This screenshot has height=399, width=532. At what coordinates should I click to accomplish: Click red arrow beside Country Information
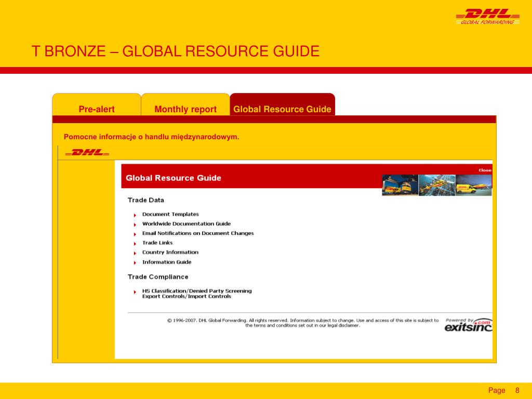(135, 253)
